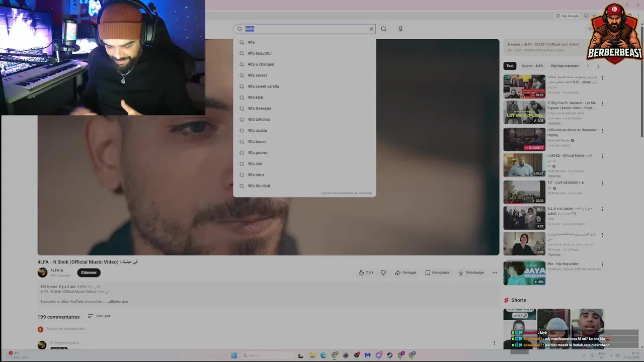Image resolution: width=644 pixels, height=362 pixels.
Task: Clear the search box with the X icon
Action: 371,29
